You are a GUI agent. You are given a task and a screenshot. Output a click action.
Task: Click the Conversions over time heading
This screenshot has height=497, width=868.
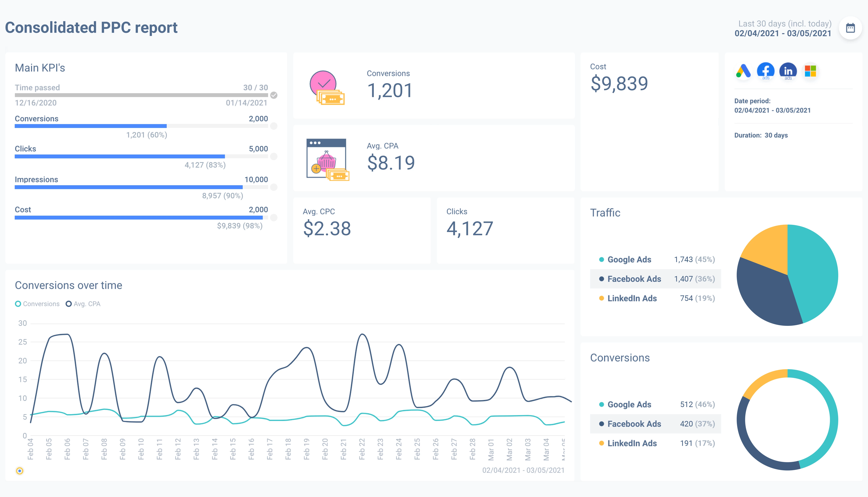tap(69, 285)
